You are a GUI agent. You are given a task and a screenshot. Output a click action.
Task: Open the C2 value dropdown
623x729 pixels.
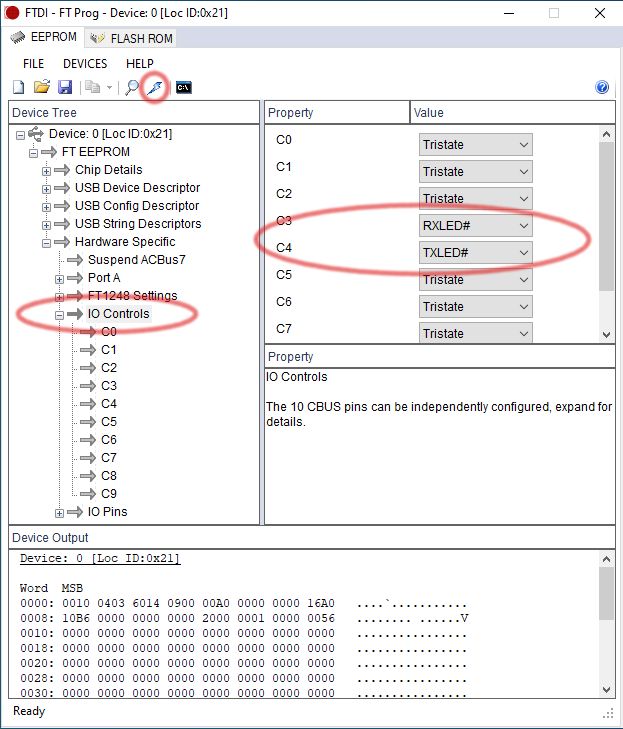coord(476,199)
